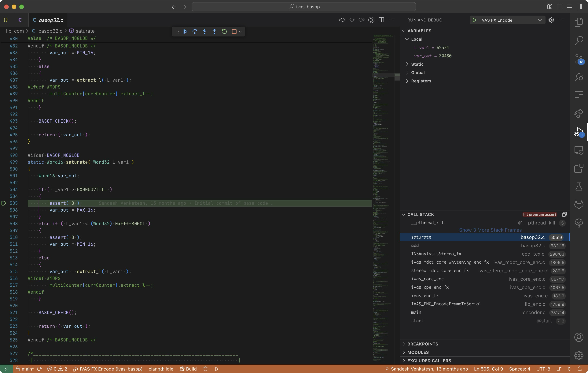
Task: Expand the BREAKPOINTS section
Action: pyautogui.click(x=422, y=344)
